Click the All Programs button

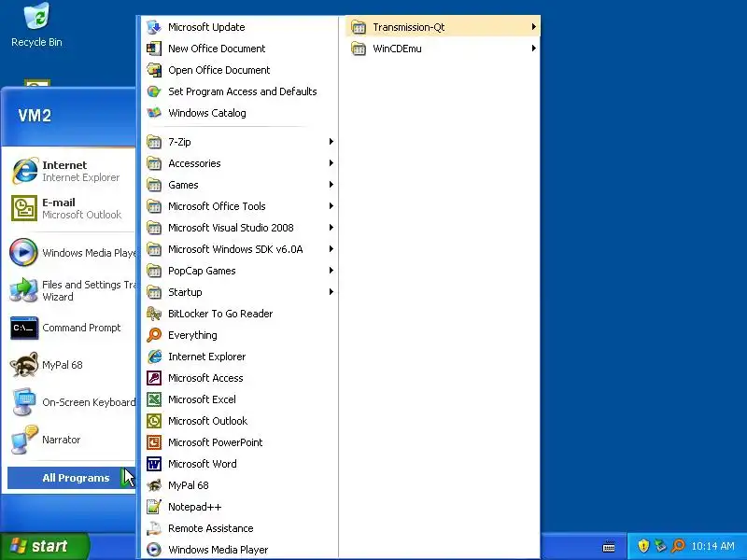72,478
